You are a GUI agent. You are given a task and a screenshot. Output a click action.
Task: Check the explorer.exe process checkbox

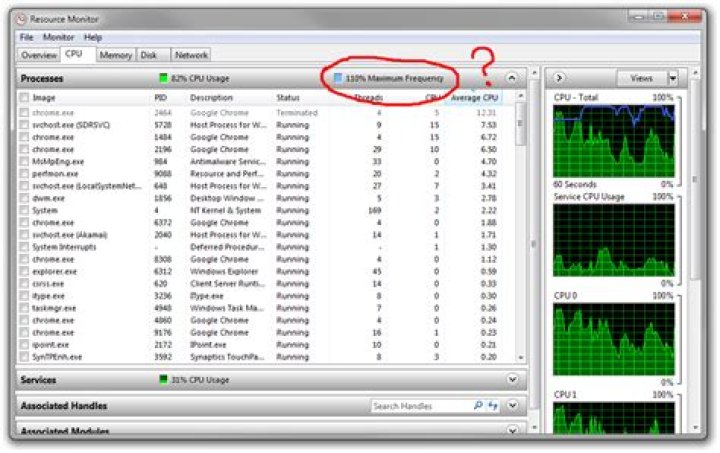(24, 271)
